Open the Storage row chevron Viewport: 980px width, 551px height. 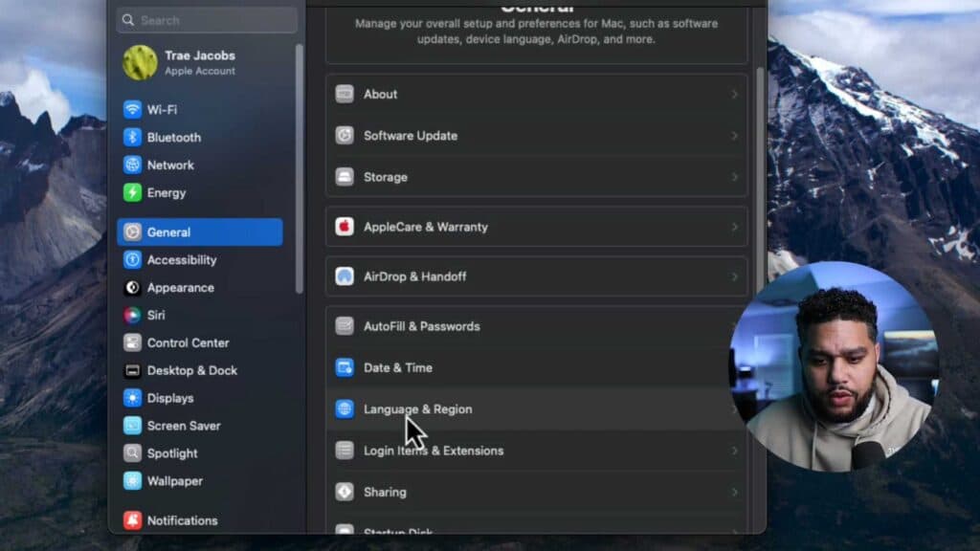(x=734, y=177)
